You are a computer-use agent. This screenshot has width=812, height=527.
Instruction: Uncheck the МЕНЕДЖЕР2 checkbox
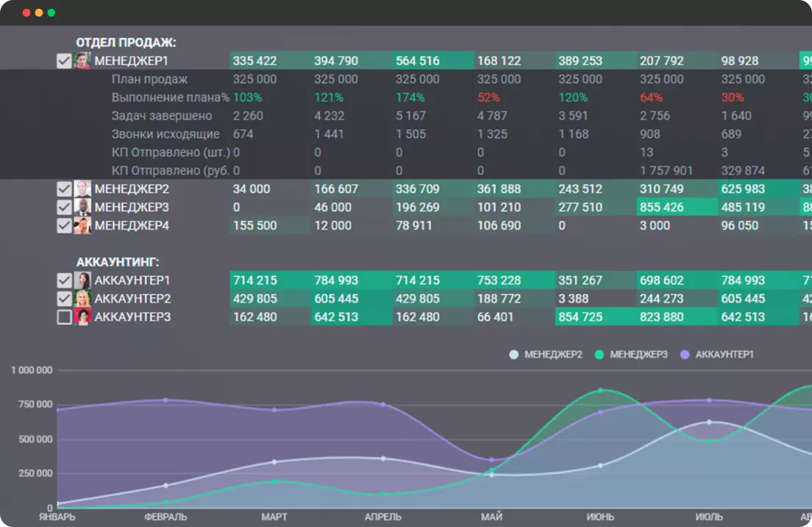[x=64, y=188]
